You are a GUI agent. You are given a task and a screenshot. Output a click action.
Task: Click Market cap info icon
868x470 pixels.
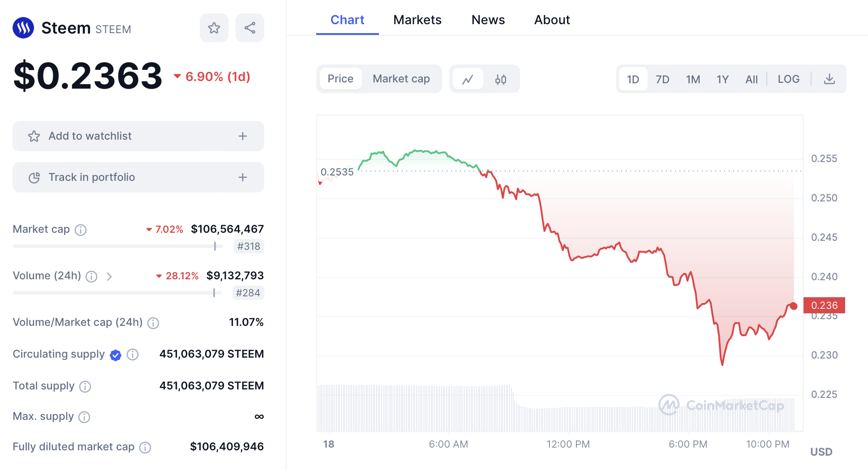81,230
